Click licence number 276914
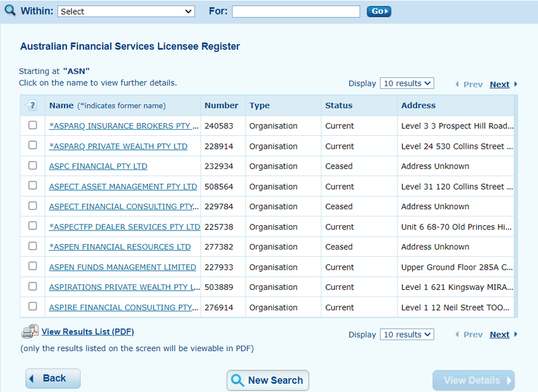 (219, 307)
